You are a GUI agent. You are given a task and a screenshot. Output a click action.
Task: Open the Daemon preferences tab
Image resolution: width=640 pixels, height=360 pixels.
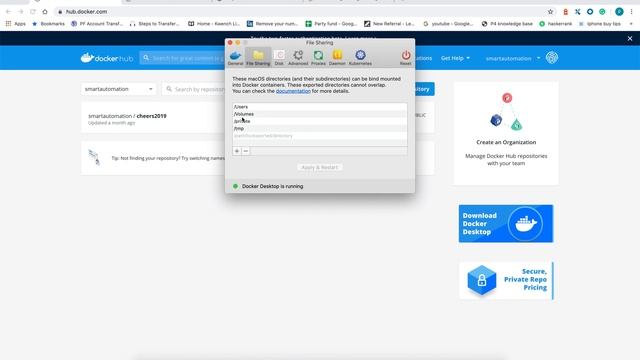coord(337,58)
